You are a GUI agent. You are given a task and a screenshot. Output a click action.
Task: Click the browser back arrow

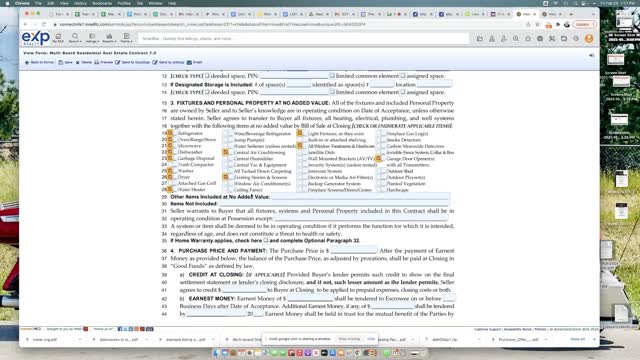tap(25, 24)
